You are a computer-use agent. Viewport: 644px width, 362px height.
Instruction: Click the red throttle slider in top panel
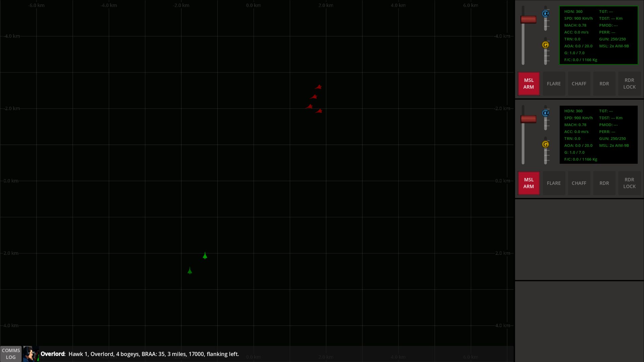[x=528, y=20]
